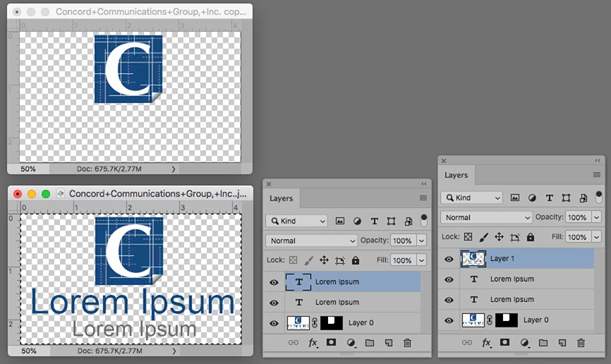Hide upper Lorem Ipsum layer, right panel

pyautogui.click(x=449, y=279)
